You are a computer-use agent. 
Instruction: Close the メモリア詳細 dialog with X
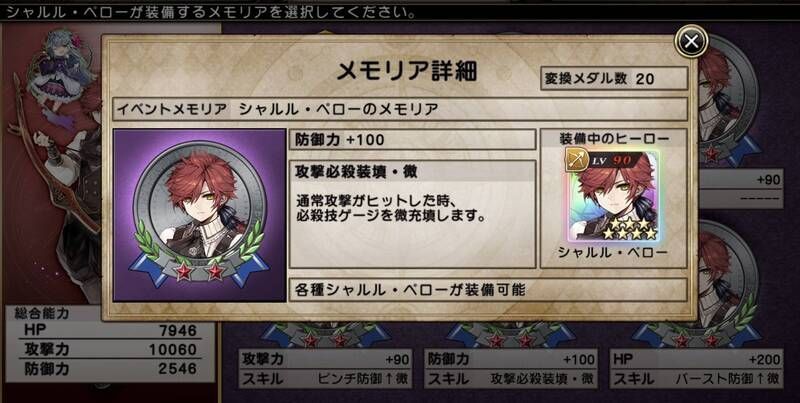pos(691,41)
